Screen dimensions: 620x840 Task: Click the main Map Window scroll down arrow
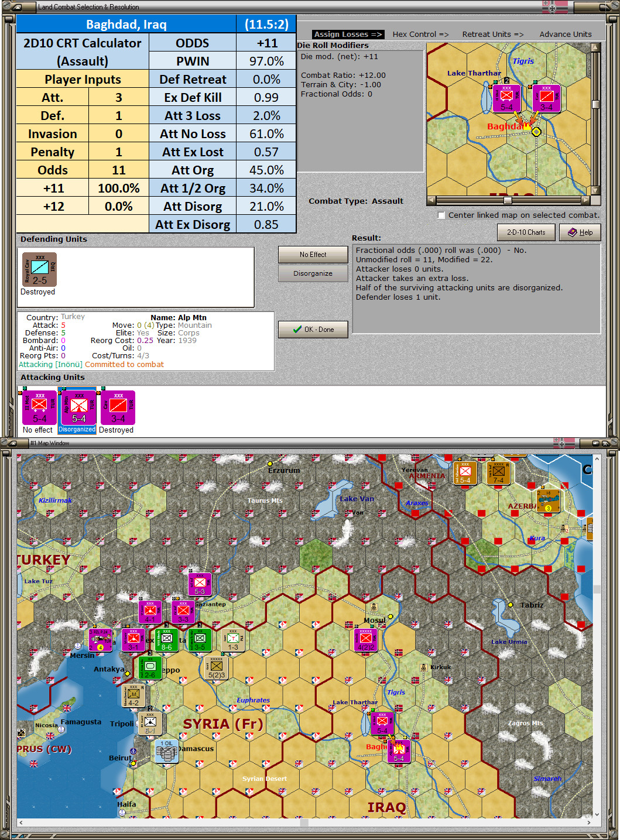[597, 814]
